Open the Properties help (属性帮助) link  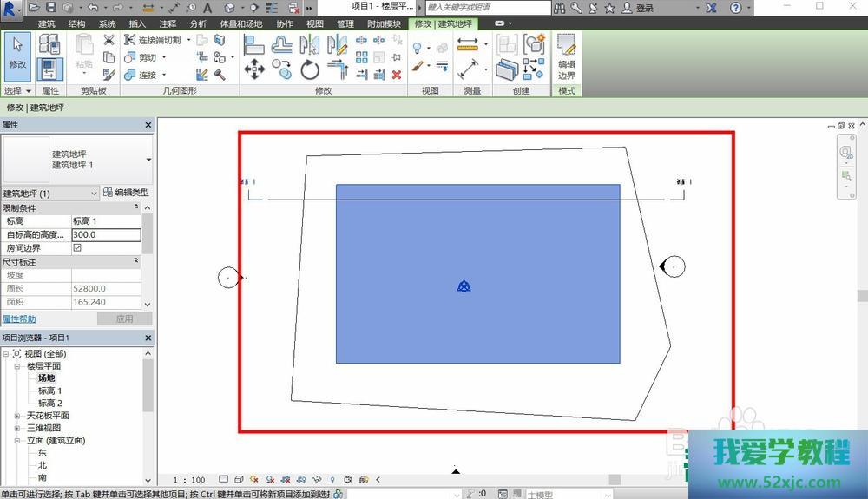coord(19,319)
